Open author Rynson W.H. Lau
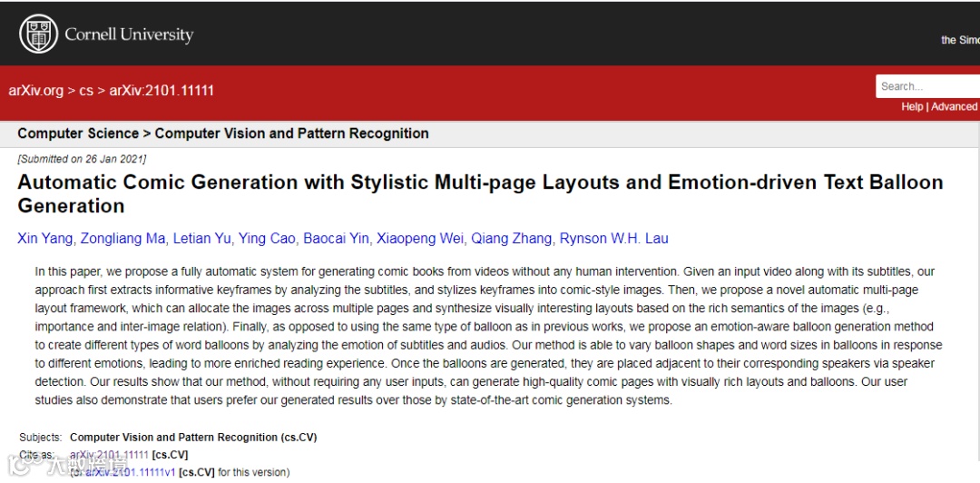 click(613, 239)
